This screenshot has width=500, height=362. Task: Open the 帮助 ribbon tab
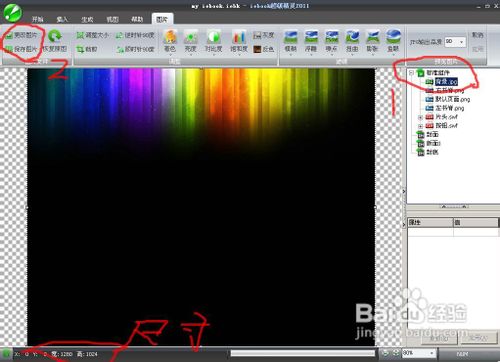(x=137, y=19)
